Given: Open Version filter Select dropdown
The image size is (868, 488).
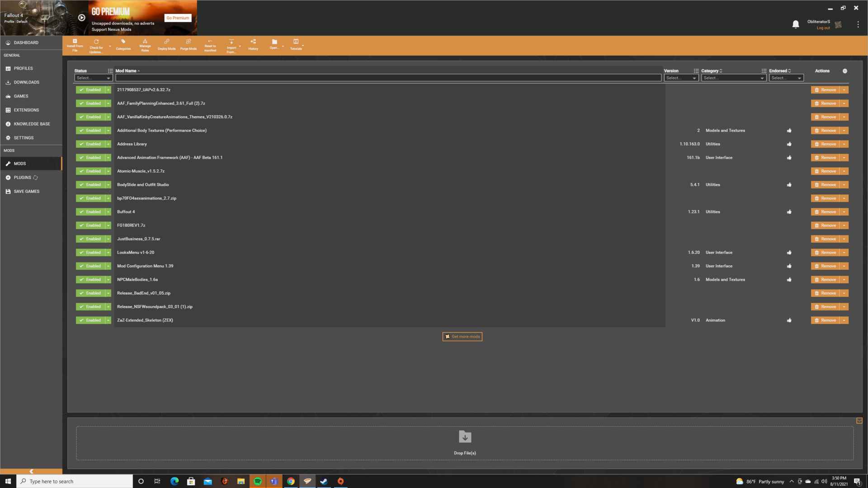Looking at the screenshot, I should [x=681, y=78].
